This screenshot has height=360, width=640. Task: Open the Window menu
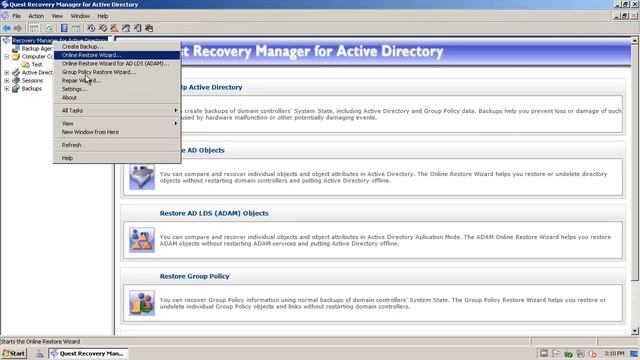point(80,16)
